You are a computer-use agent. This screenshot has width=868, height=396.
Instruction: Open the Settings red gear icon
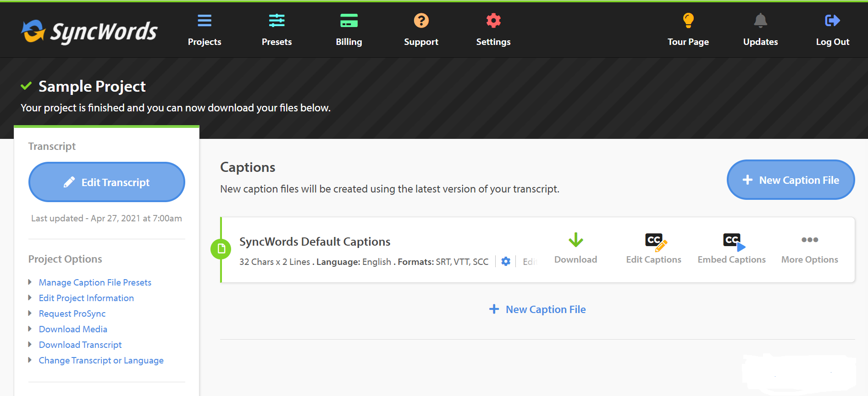(x=493, y=21)
